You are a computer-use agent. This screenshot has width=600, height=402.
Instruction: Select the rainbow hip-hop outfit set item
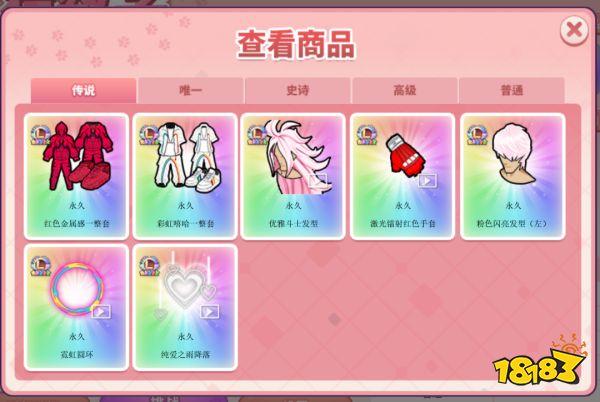(x=185, y=176)
